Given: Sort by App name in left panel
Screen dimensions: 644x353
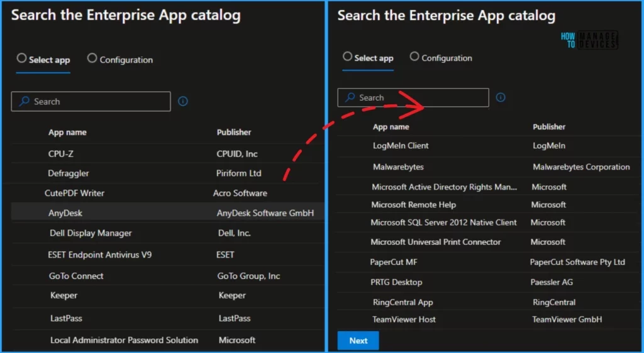Looking at the screenshot, I should [67, 132].
